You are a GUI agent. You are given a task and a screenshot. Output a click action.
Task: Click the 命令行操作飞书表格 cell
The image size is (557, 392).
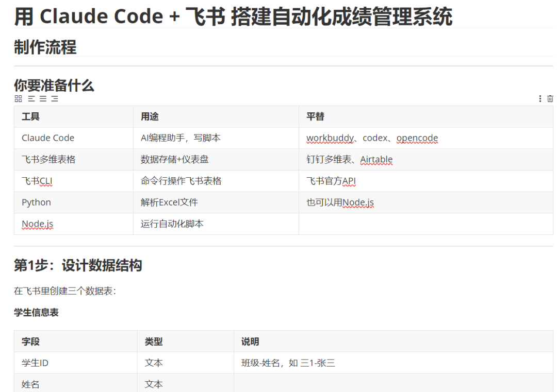click(x=216, y=181)
